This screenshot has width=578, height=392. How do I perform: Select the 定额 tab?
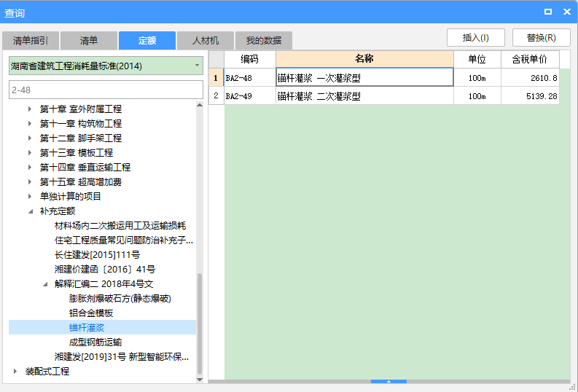pos(147,40)
